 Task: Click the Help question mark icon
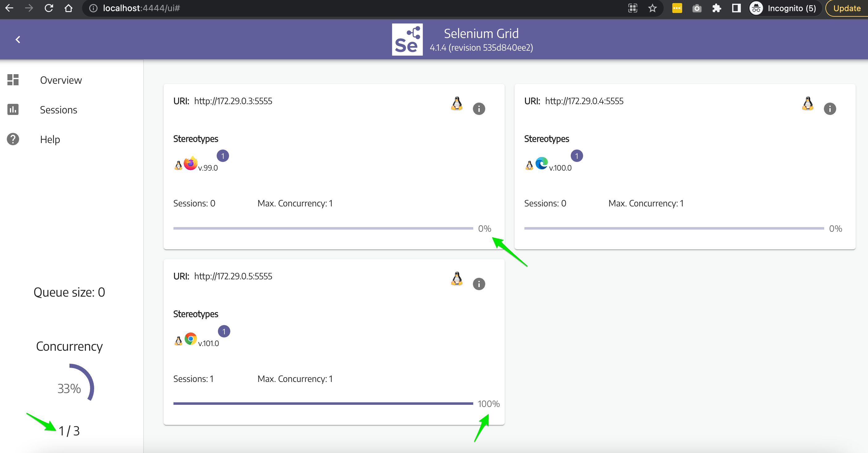[x=13, y=139]
